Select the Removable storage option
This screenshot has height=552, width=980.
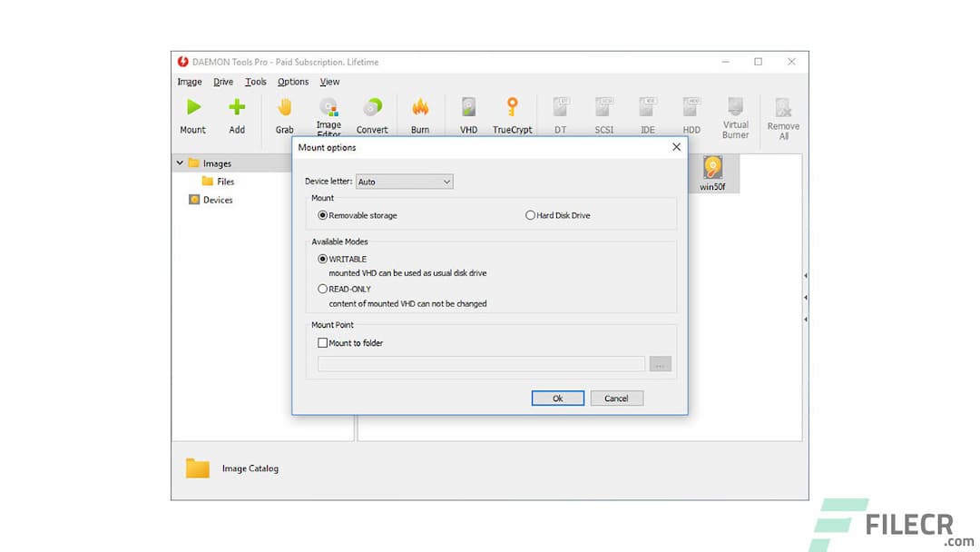[x=323, y=215]
